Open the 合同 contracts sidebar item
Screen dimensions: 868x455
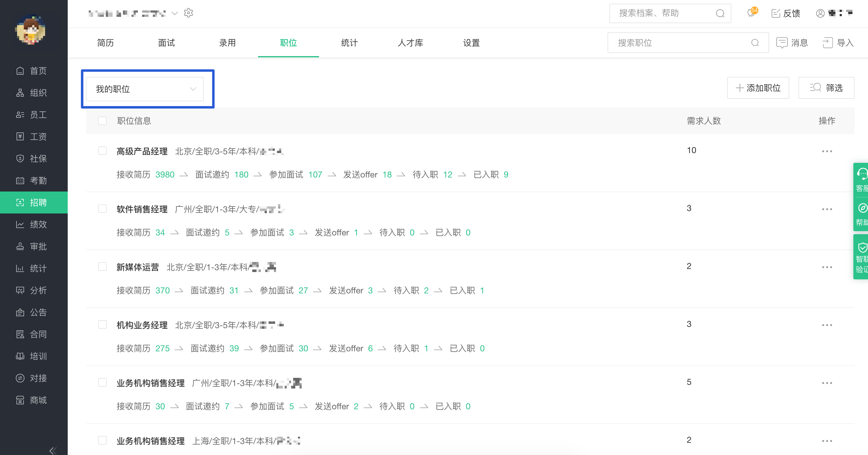34,334
